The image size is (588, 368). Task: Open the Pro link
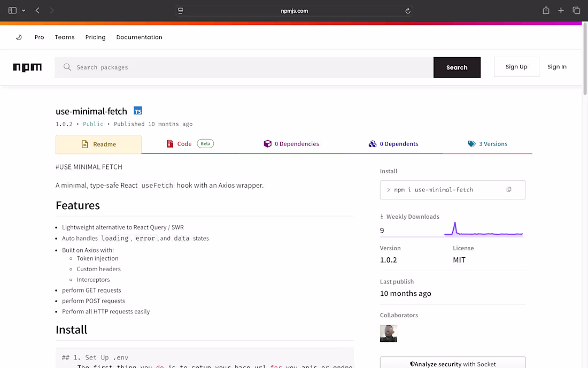(x=40, y=37)
